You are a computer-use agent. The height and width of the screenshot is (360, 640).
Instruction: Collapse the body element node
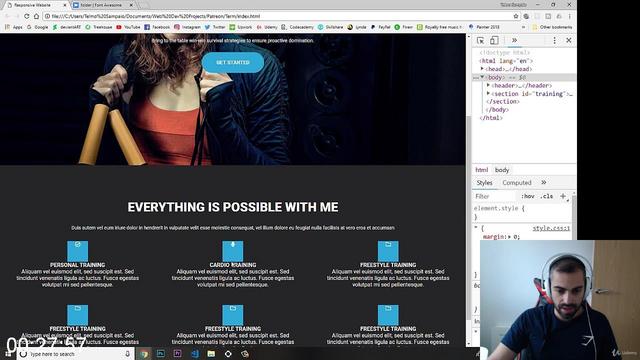point(482,77)
